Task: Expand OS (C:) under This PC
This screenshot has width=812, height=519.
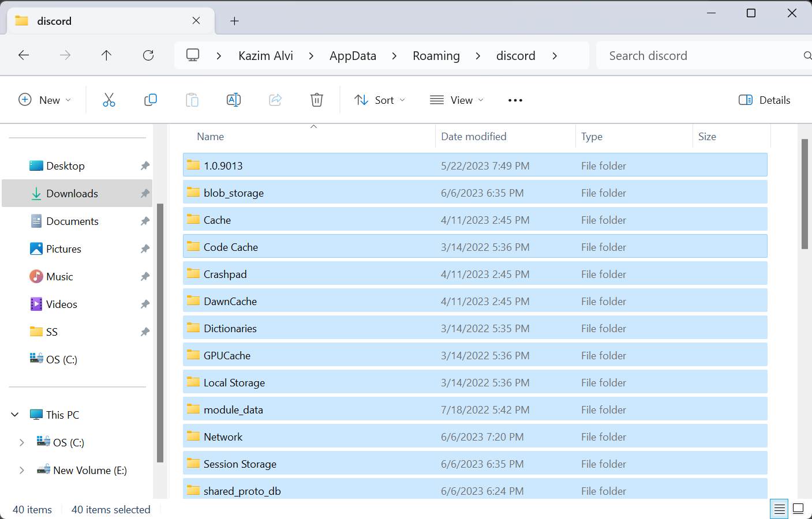Action: 21,442
